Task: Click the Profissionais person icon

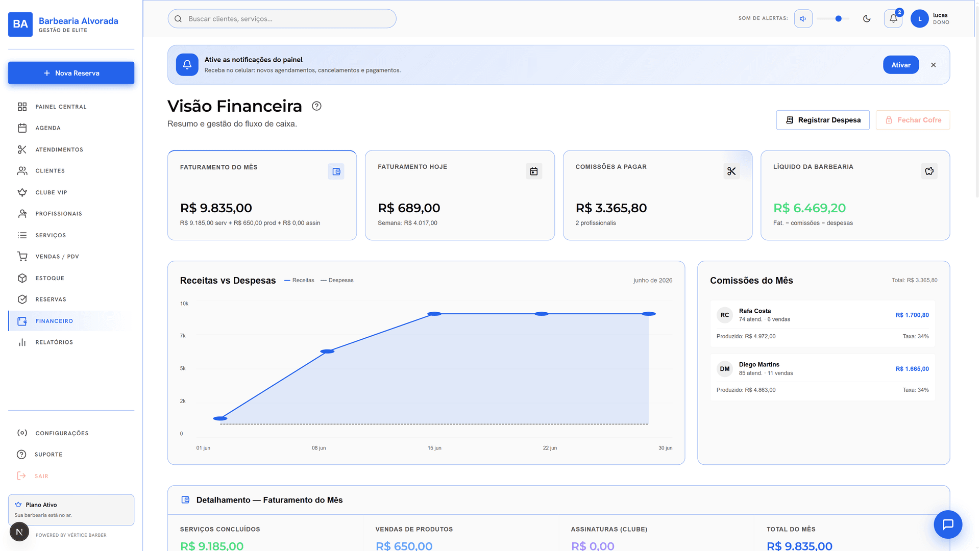Action: (22, 214)
